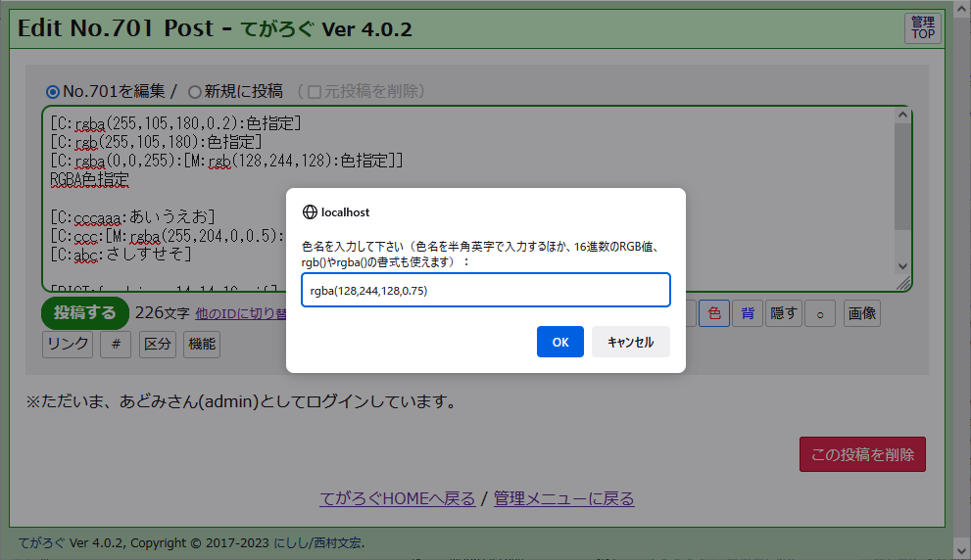Open the 区分 category button
The image size is (971, 560).
158,344
